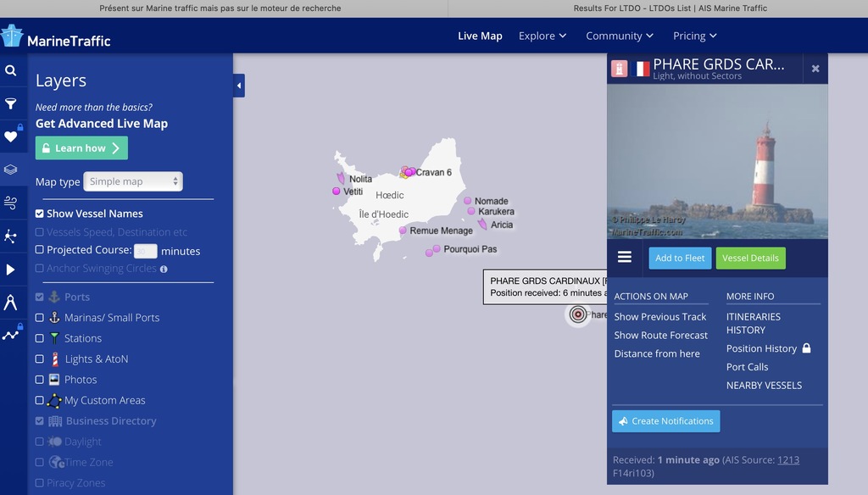The width and height of the screenshot is (868, 495).
Task: Toggle Business Directory layer checkbox
Action: click(x=39, y=420)
